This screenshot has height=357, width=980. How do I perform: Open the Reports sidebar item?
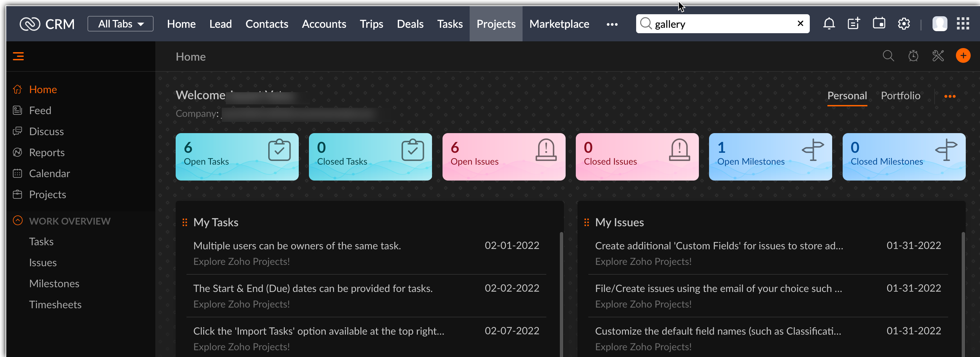(x=46, y=152)
